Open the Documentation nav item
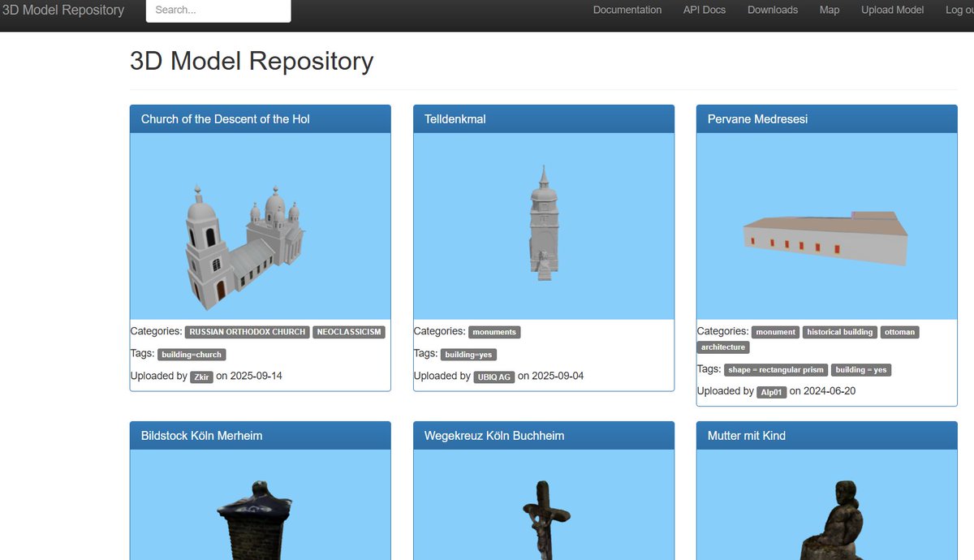974x560 pixels. (627, 11)
